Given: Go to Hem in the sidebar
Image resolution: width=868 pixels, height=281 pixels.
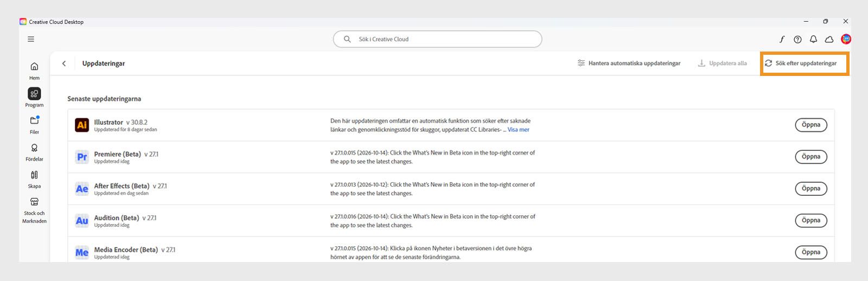Looking at the screenshot, I should [34, 71].
